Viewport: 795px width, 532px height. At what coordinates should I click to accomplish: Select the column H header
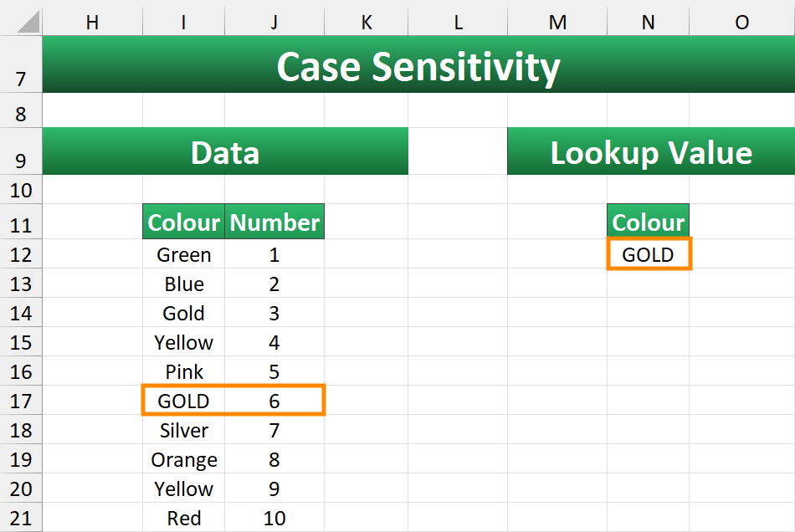[92, 23]
